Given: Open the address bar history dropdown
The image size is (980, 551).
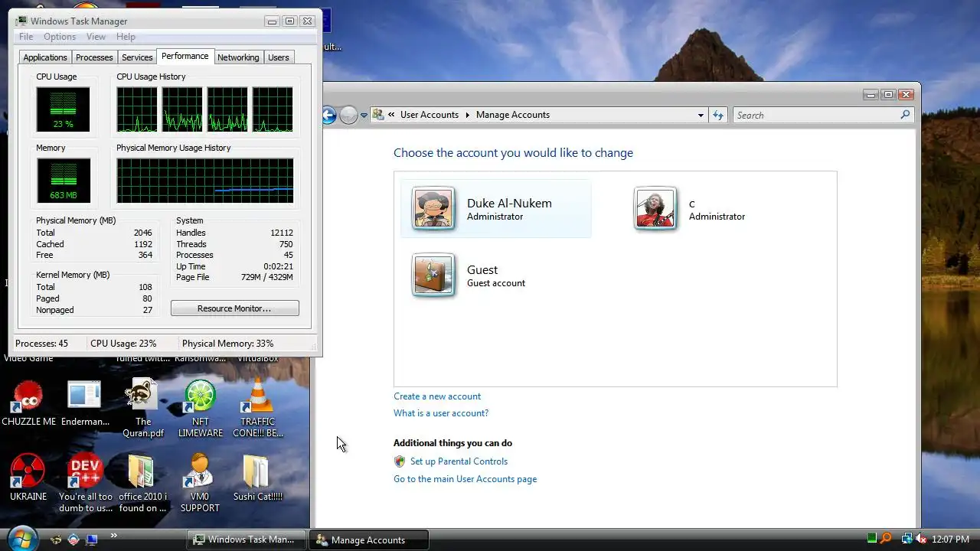Looking at the screenshot, I should (701, 115).
